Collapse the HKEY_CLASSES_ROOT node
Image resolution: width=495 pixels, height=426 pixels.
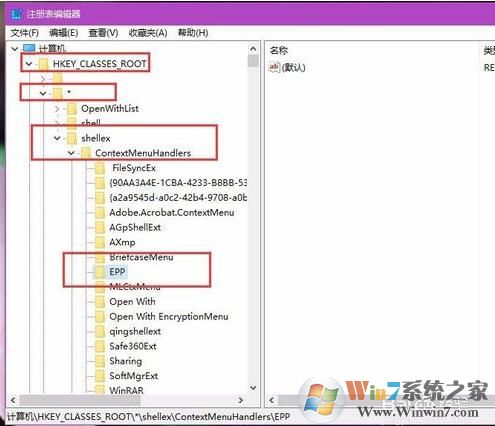(x=29, y=64)
